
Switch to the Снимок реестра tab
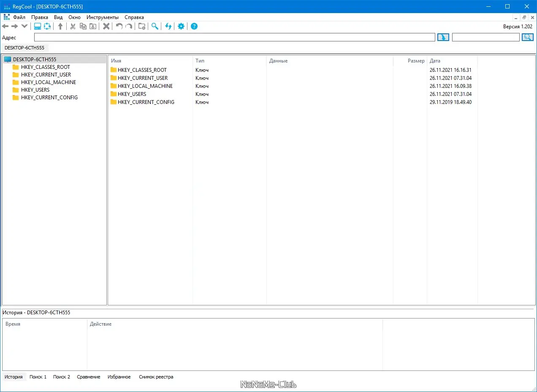tap(156, 377)
